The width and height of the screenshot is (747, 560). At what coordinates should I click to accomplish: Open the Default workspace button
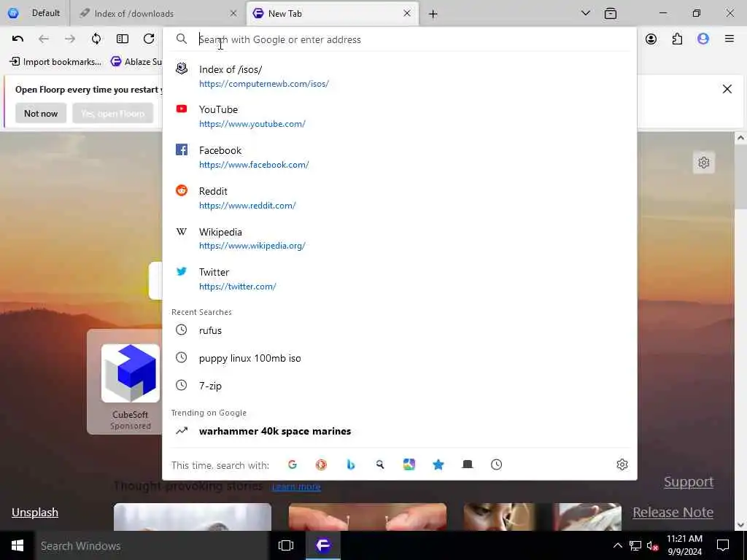(34, 13)
